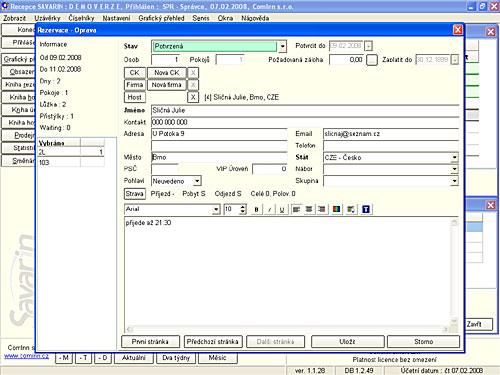Screen dimensions: 500x375
Task: Expand the Stát country dropdown
Action: tap(454, 157)
